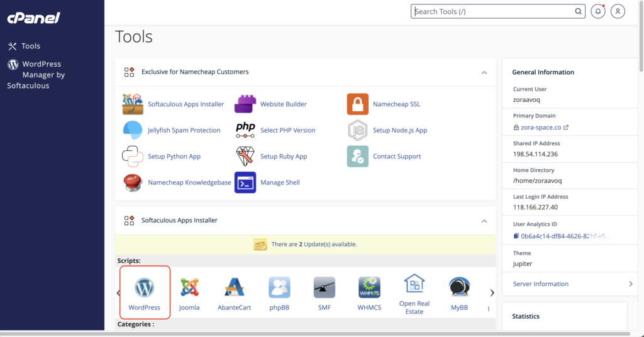Open the Contact Support link
Viewport: 644px width, 337px height.
point(397,157)
